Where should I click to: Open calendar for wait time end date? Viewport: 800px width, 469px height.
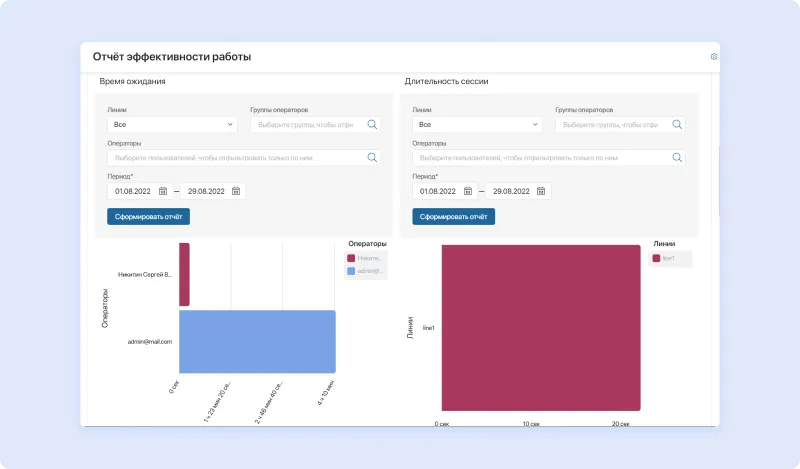click(236, 191)
